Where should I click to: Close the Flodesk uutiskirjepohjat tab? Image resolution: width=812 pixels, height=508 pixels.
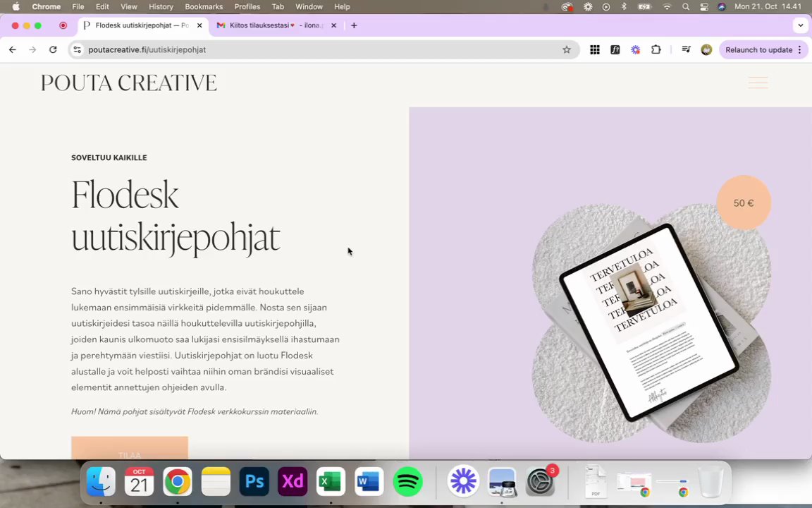coord(200,25)
